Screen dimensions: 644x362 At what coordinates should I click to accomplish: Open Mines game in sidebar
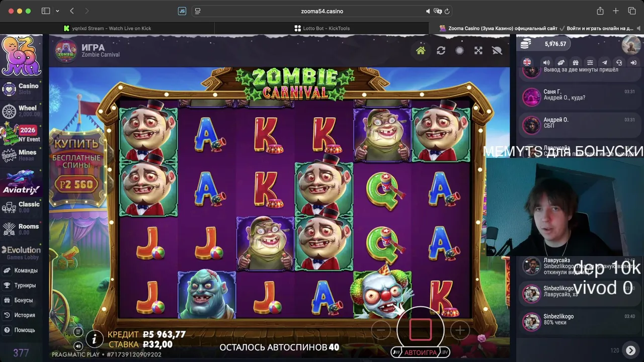[x=21, y=155]
